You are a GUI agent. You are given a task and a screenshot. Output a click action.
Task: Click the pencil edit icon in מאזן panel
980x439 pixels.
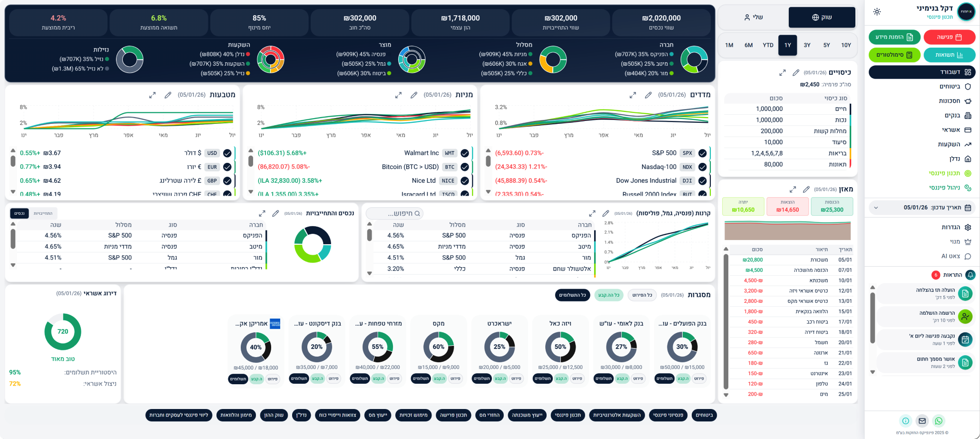point(806,190)
